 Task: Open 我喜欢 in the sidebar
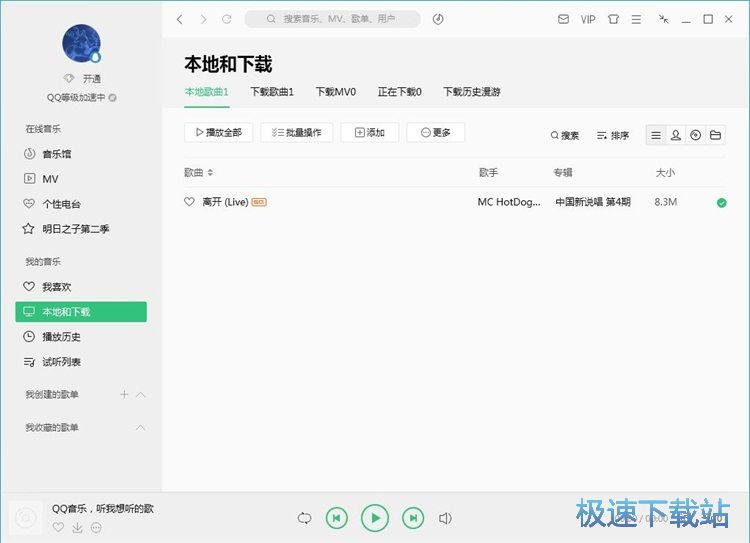coord(56,287)
